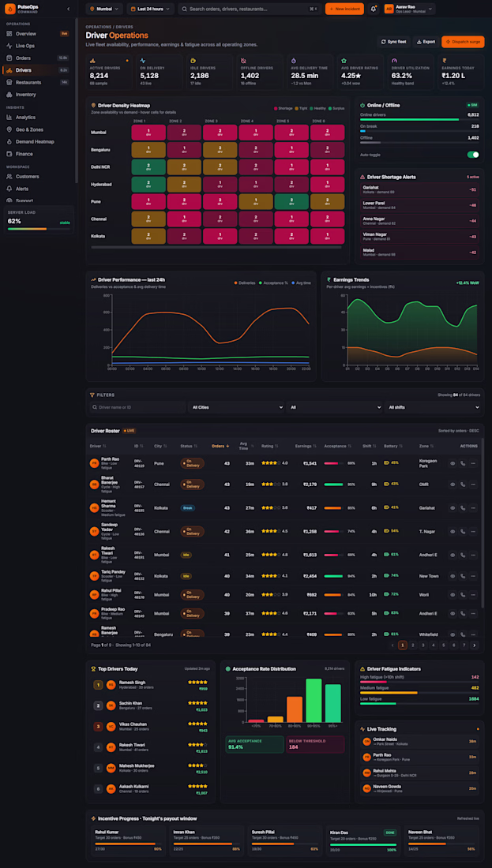This screenshot has width=492, height=868.
Task: Click the Dispatch surge button
Action: pyautogui.click(x=464, y=42)
